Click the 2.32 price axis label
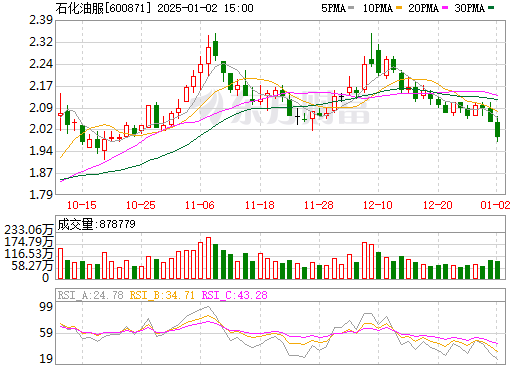The height and width of the screenshot is (365, 520). click(x=41, y=42)
